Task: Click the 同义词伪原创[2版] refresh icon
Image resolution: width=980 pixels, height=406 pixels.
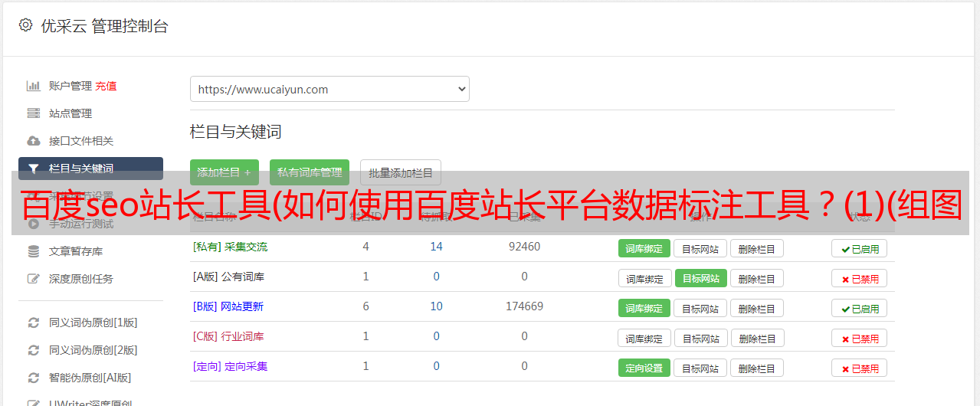Action: click(34, 350)
